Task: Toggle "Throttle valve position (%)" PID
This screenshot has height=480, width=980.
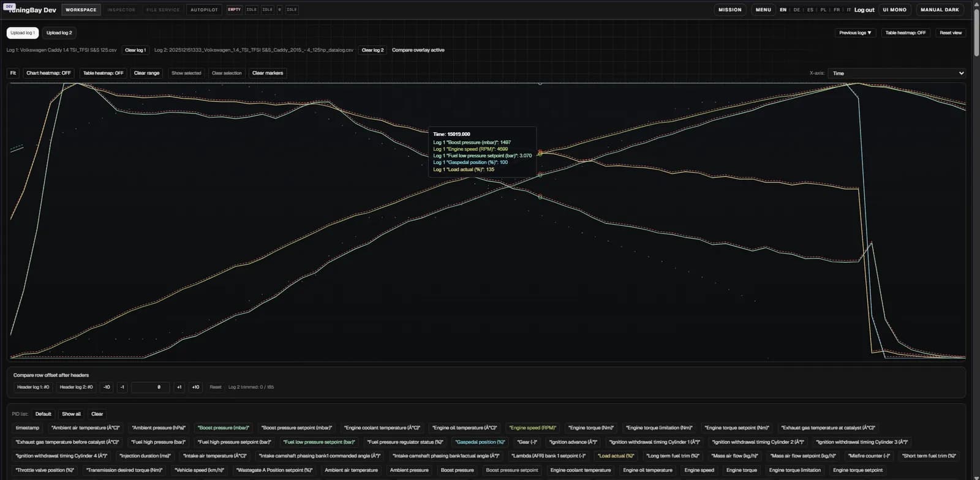Action: (45, 470)
